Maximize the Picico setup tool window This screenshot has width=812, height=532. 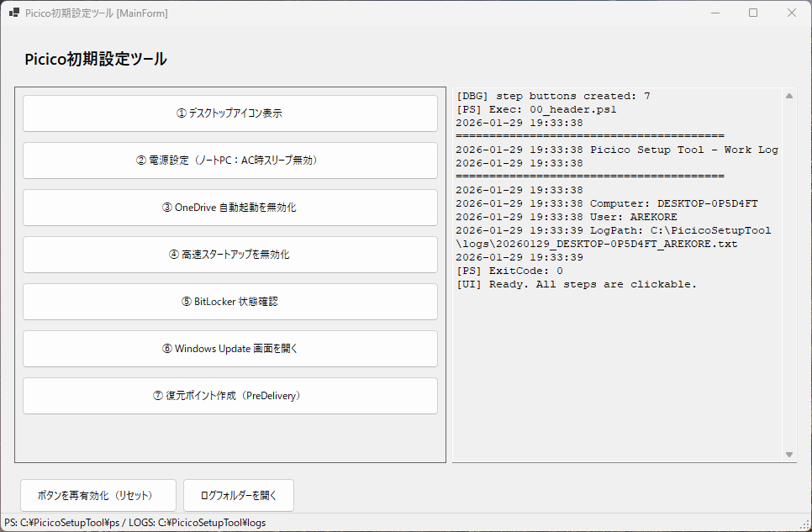pyautogui.click(x=752, y=13)
